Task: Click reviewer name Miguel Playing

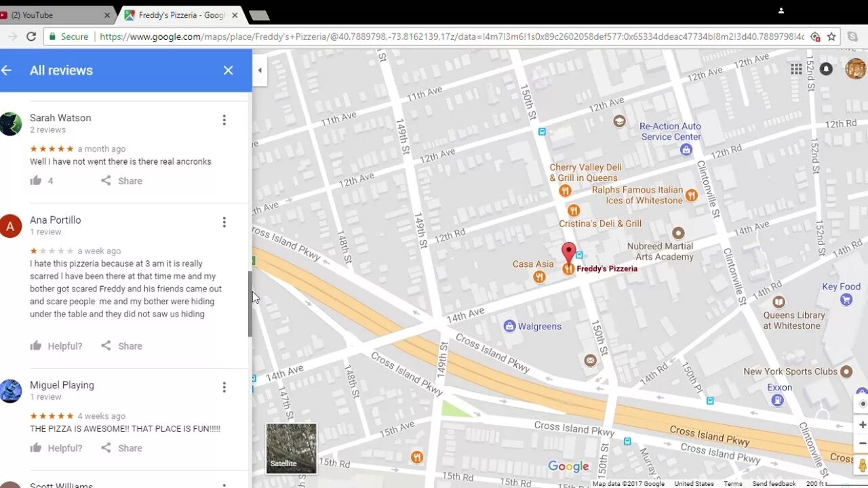Action: click(62, 385)
